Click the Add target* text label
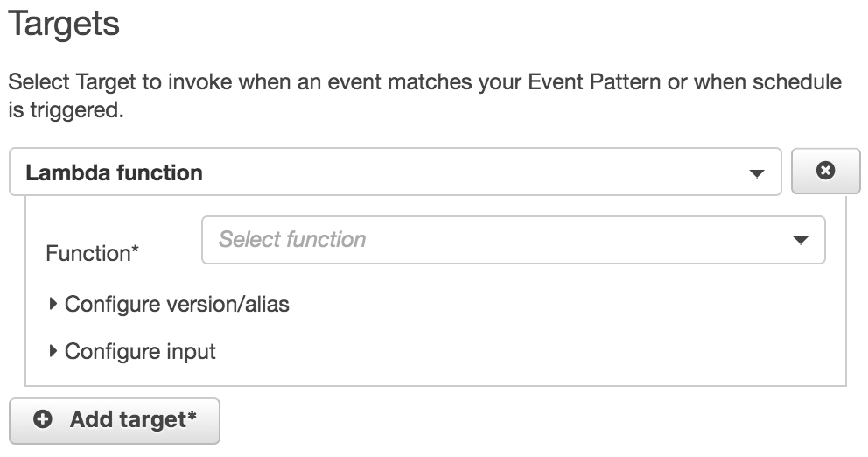The width and height of the screenshot is (868, 457). (133, 420)
